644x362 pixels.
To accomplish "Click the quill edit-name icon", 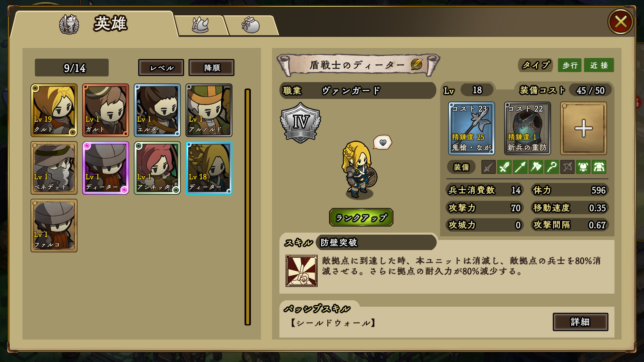I will pos(417,64).
